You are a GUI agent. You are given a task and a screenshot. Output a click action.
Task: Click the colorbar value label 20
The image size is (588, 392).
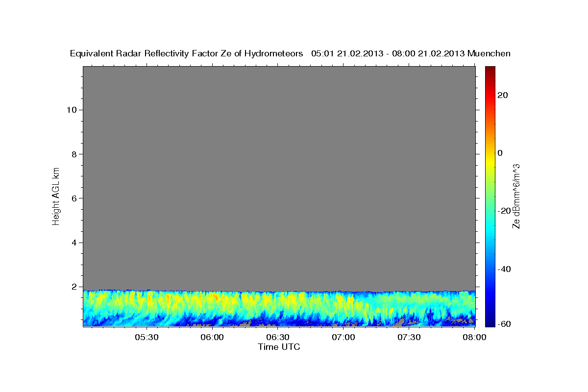click(x=503, y=95)
